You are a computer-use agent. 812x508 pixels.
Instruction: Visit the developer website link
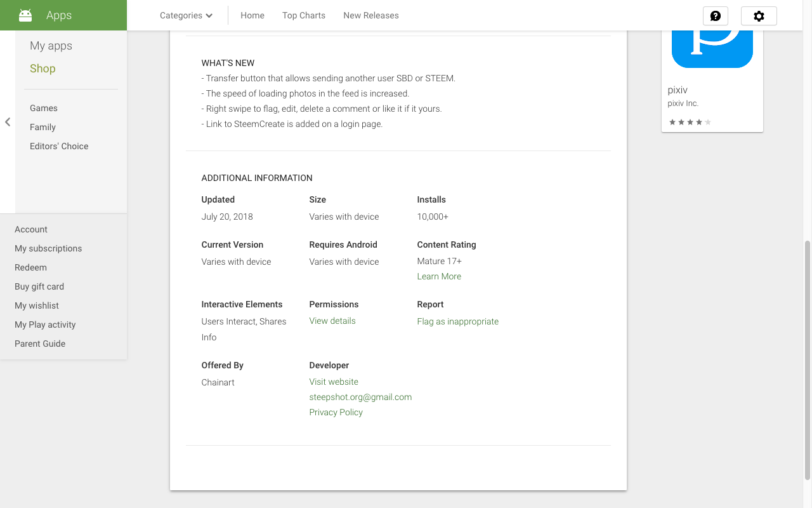pos(334,382)
